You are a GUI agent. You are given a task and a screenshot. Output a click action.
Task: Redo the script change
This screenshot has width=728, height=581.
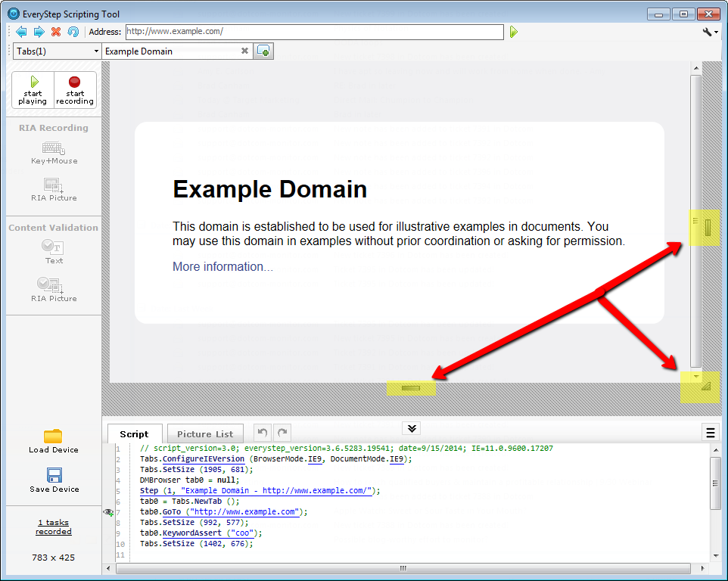(282, 433)
